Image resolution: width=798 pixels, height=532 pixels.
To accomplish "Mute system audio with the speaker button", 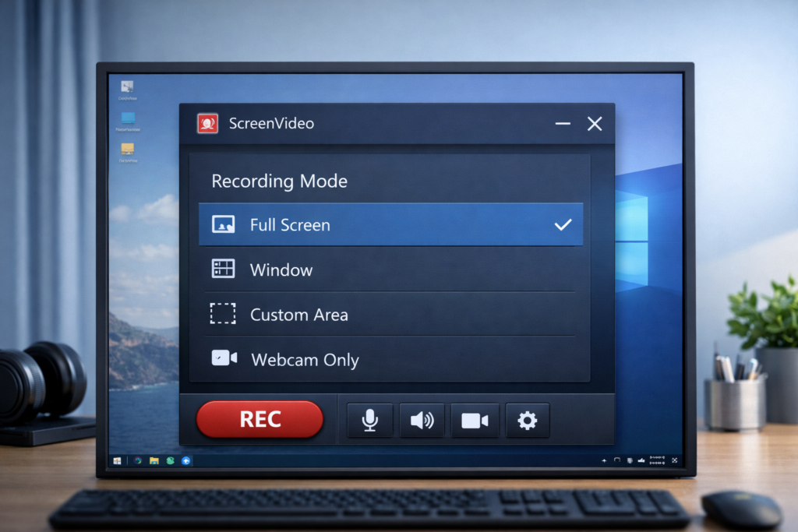I will (422, 420).
